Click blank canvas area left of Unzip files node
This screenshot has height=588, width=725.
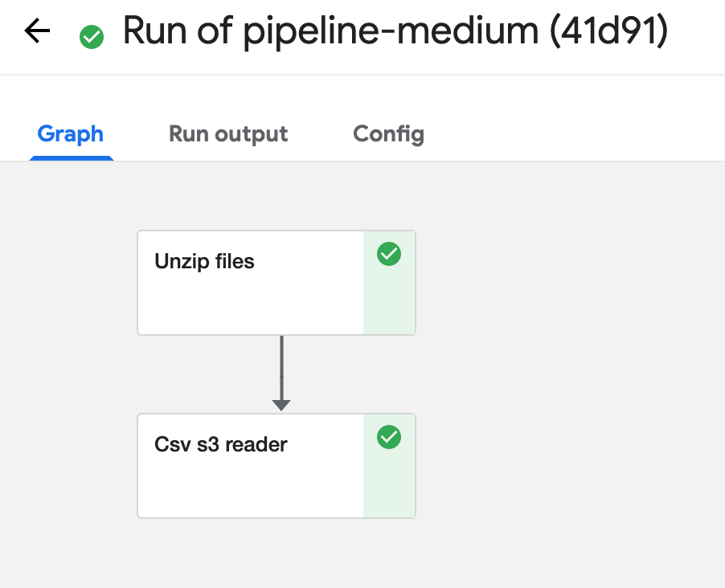68,283
